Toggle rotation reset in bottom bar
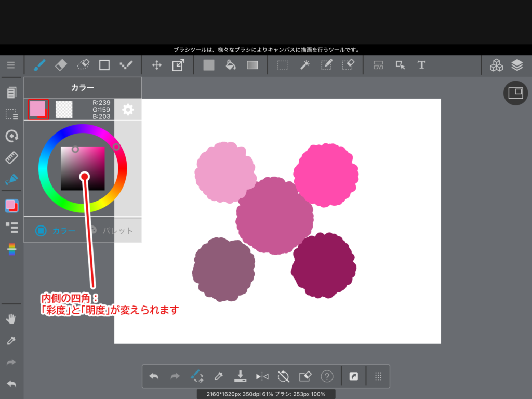 [283, 376]
